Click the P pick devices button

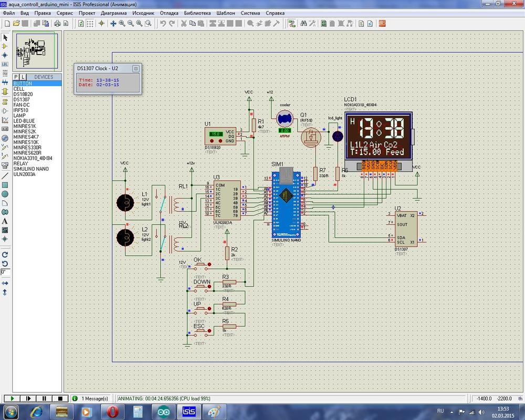[x=16, y=77]
